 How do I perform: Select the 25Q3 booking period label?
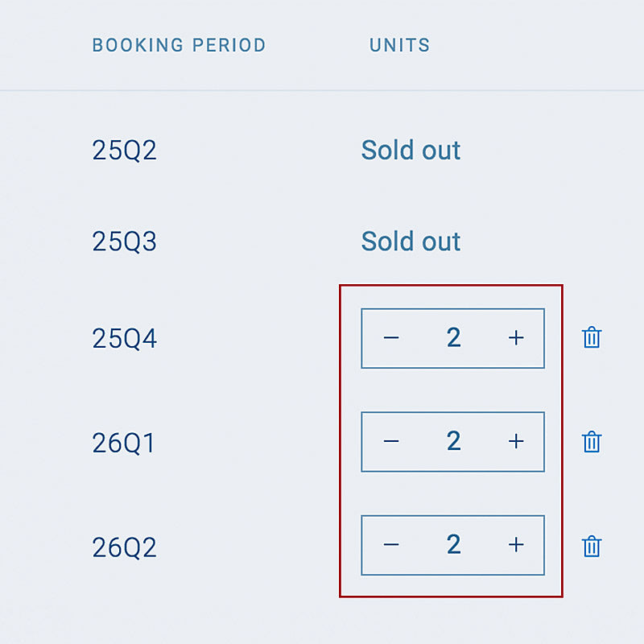[x=124, y=242]
